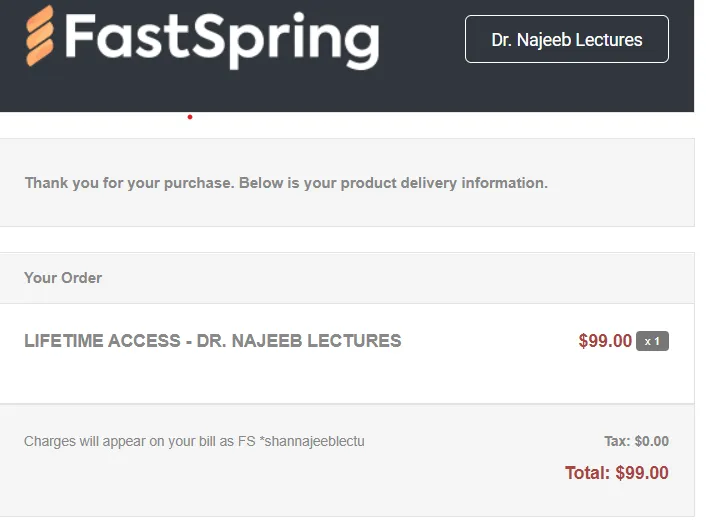The image size is (706, 528).
Task: Click the small red dot below header
Action: point(190,117)
